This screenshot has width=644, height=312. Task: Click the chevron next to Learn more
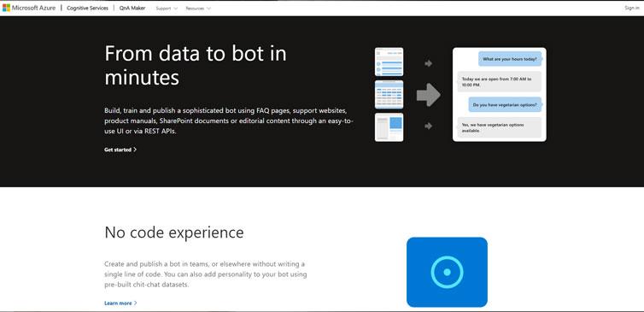(x=136, y=303)
